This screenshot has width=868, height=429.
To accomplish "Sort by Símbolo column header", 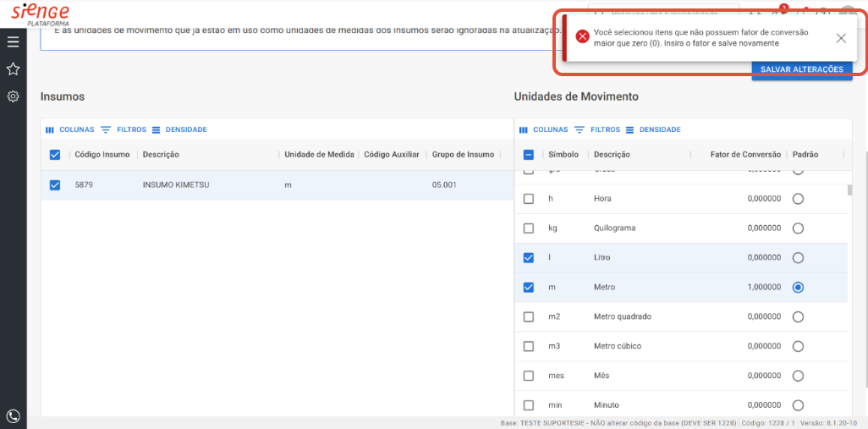I will point(563,155).
